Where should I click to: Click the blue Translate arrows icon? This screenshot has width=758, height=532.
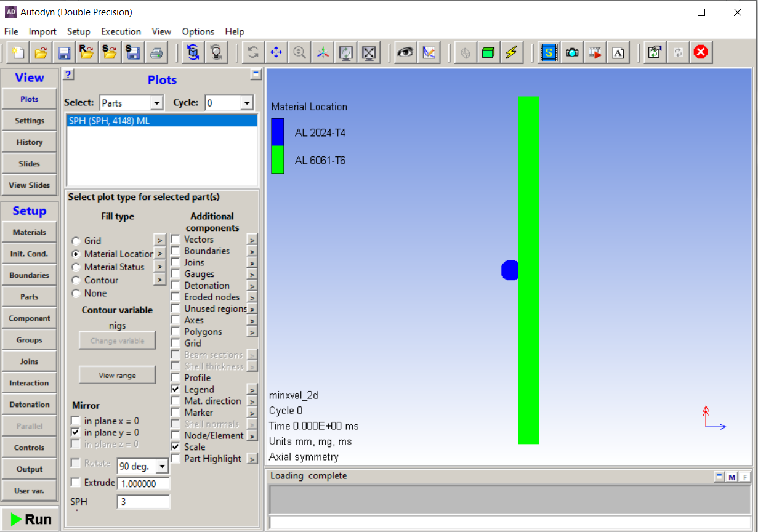click(x=276, y=53)
